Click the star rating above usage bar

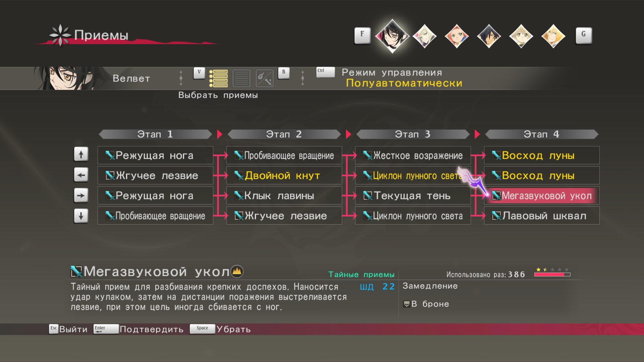point(552,269)
